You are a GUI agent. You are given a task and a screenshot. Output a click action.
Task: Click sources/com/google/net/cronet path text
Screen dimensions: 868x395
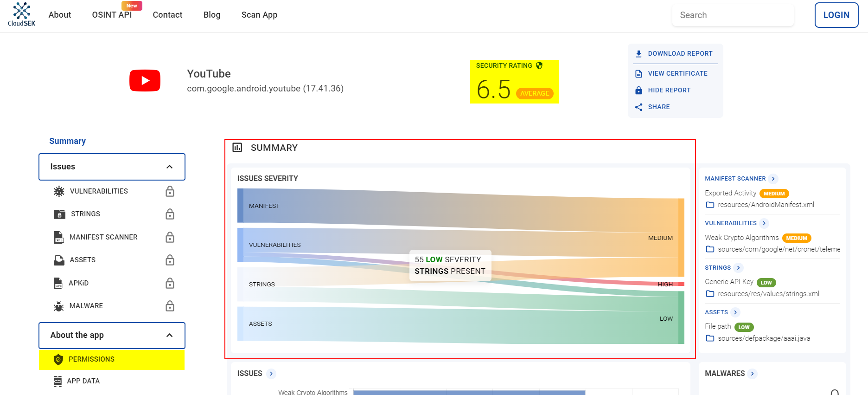click(x=779, y=249)
